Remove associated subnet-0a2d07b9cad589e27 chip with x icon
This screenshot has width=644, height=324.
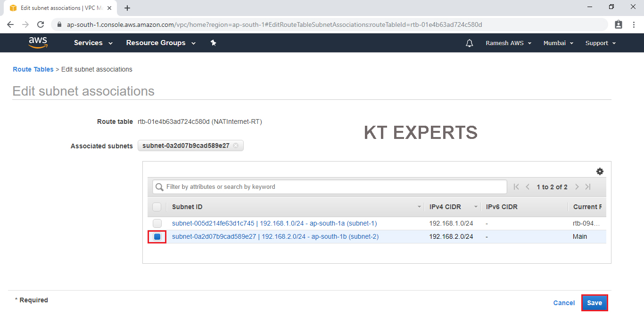pyautogui.click(x=236, y=146)
